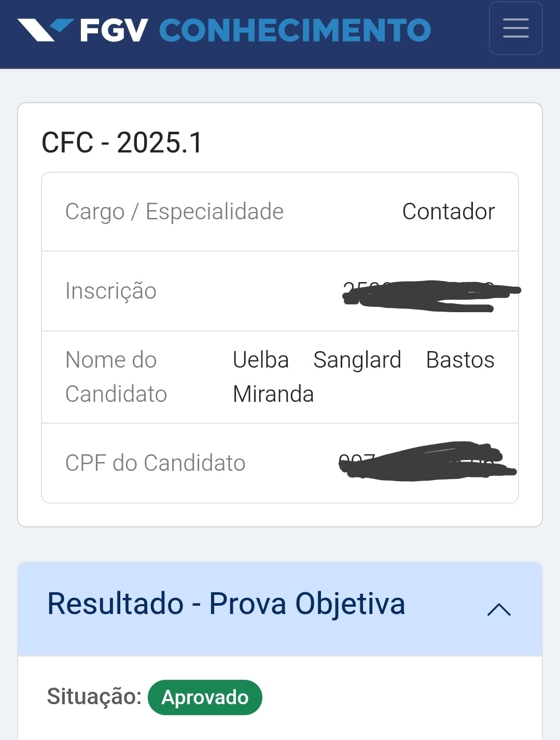
Task: Click the white FGV header text
Action: coord(115,30)
